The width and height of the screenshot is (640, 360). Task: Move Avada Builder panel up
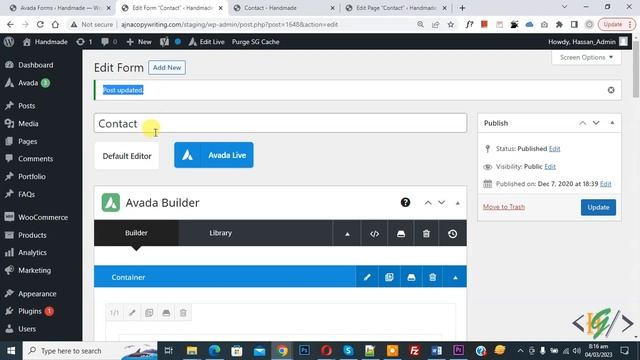click(x=428, y=202)
